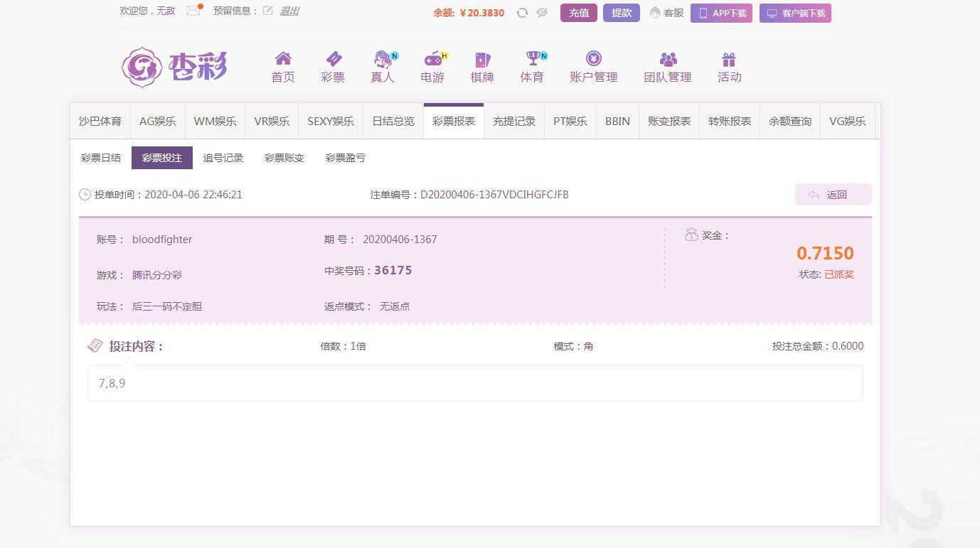
Task: Open 彩票账变 sub-tab
Action: (284, 158)
